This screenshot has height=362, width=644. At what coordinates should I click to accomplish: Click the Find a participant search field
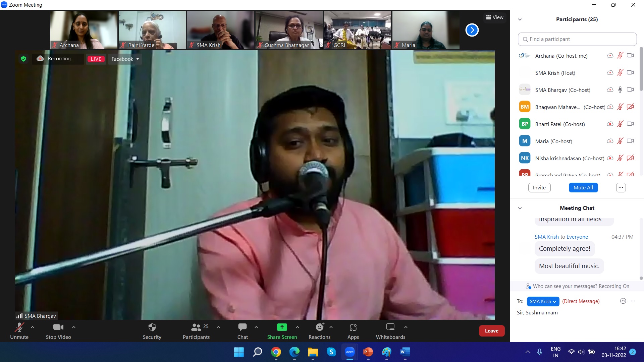click(577, 39)
